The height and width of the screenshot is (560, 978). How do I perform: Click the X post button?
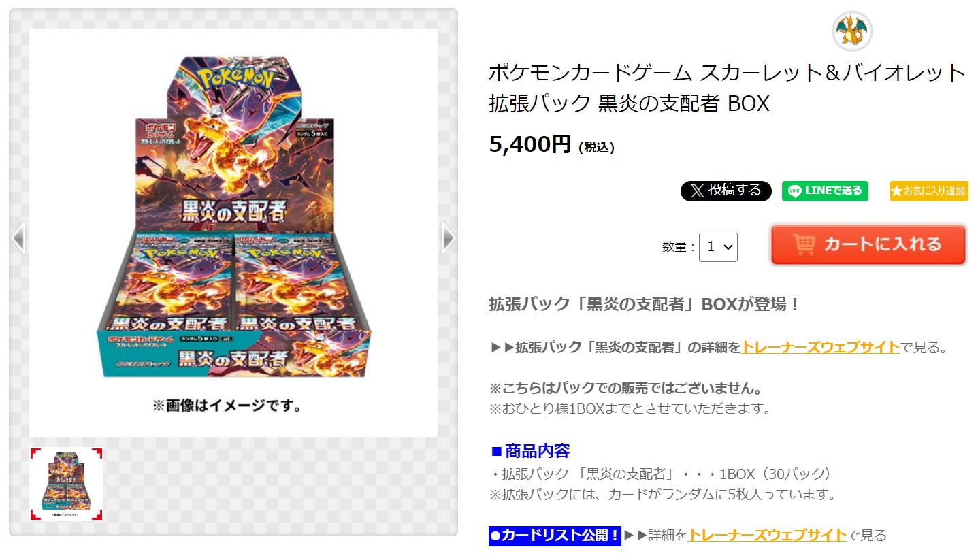point(726,191)
